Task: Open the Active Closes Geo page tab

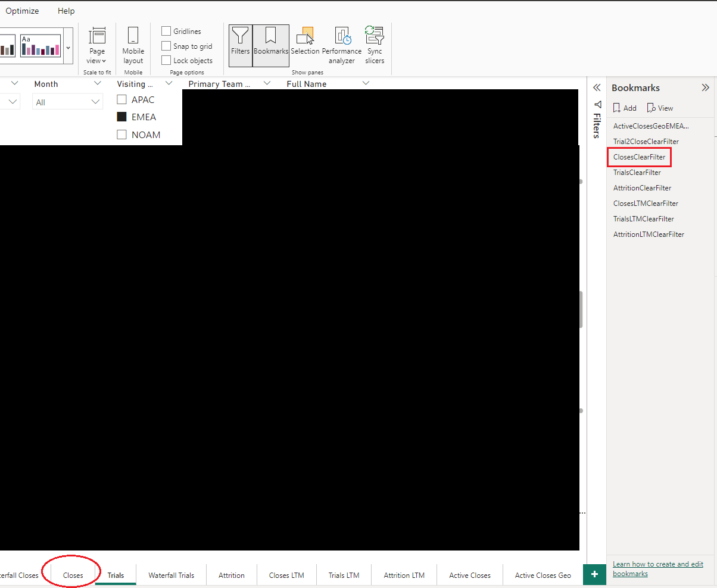Action: pyautogui.click(x=543, y=575)
